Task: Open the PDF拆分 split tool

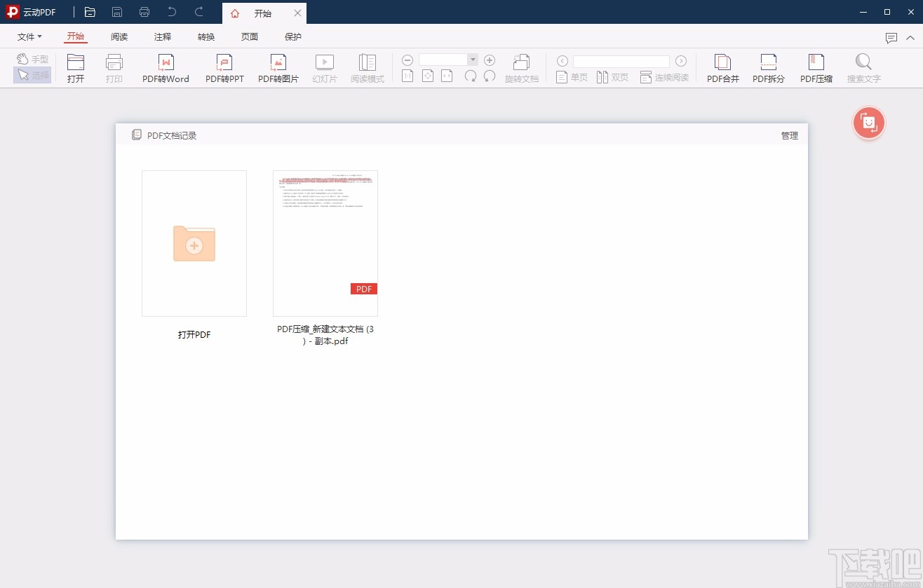Action: (x=769, y=69)
